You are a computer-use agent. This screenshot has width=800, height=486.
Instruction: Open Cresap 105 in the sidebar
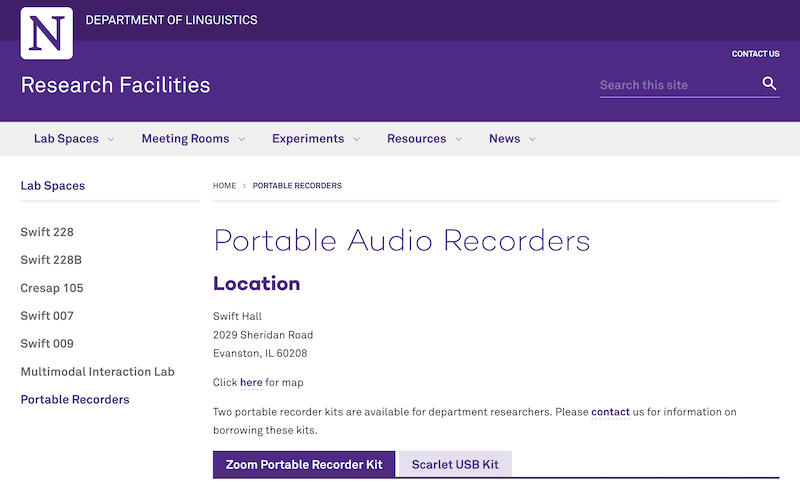pyautogui.click(x=52, y=288)
